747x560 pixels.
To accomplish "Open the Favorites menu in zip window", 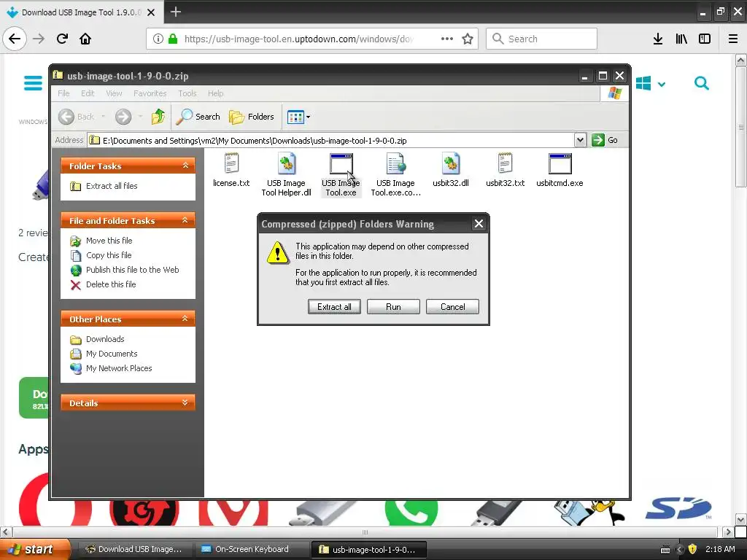I will pyautogui.click(x=150, y=93).
